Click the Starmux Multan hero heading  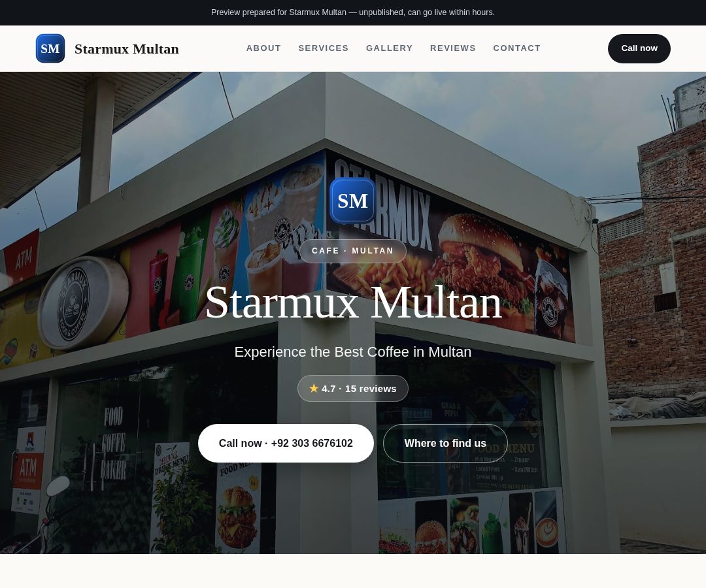pyautogui.click(x=353, y=302)
